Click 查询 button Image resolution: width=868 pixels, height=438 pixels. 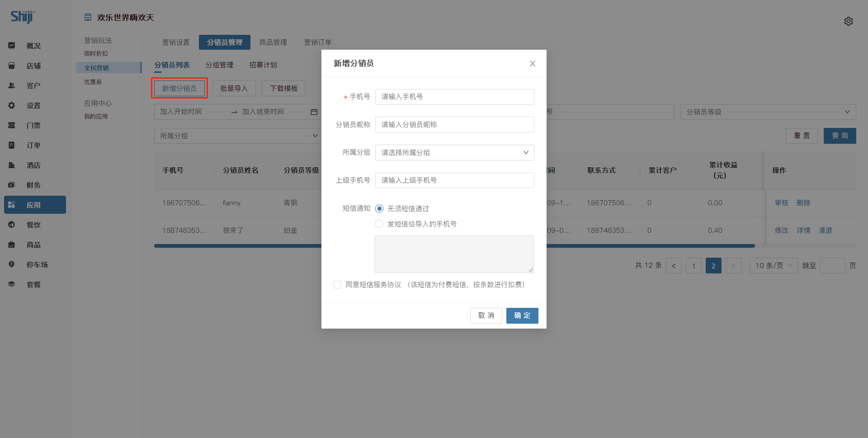840,136
